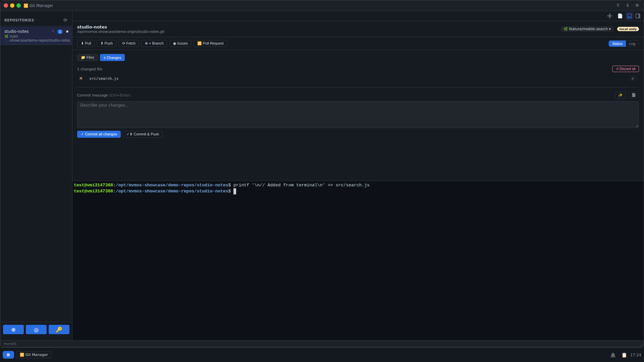Viewport: 644px width, 362px height.
Task: Fetch remote updates
Action: click(x=129, y=44)
